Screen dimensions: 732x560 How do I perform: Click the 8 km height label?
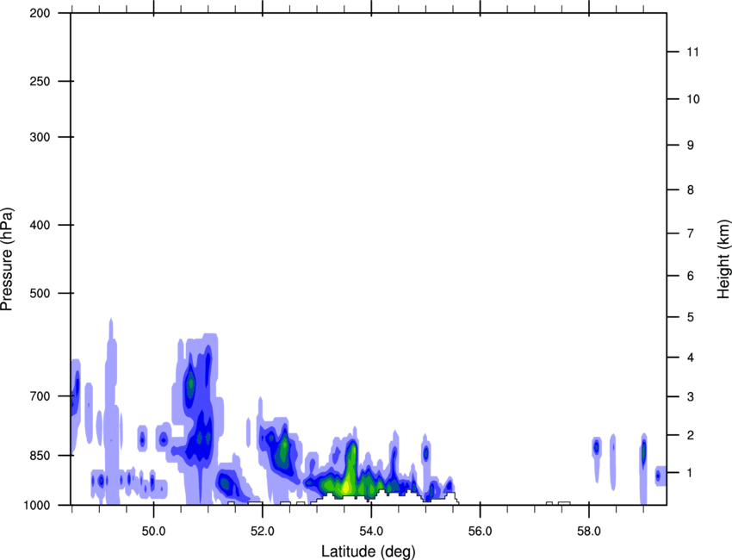click(691, 190)
